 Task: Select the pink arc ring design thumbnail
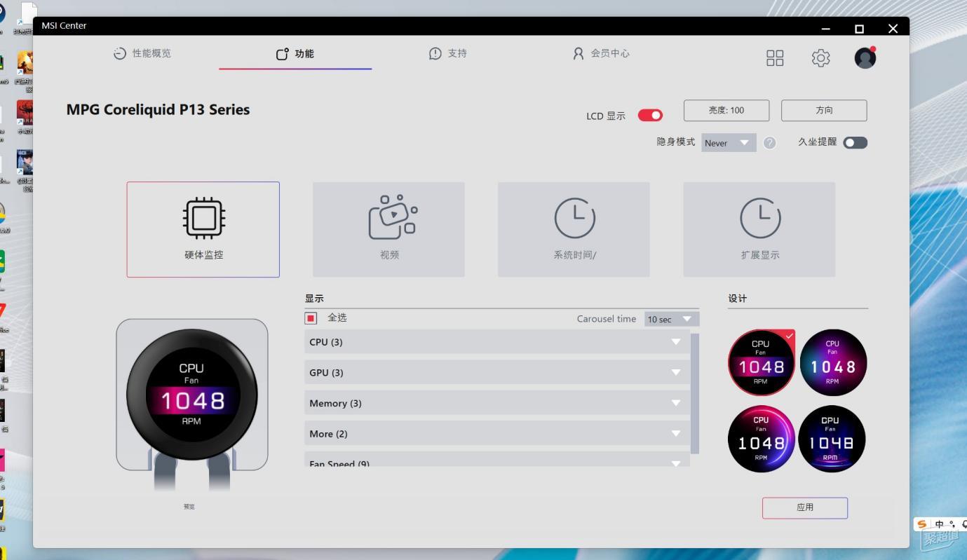[761, 439]
